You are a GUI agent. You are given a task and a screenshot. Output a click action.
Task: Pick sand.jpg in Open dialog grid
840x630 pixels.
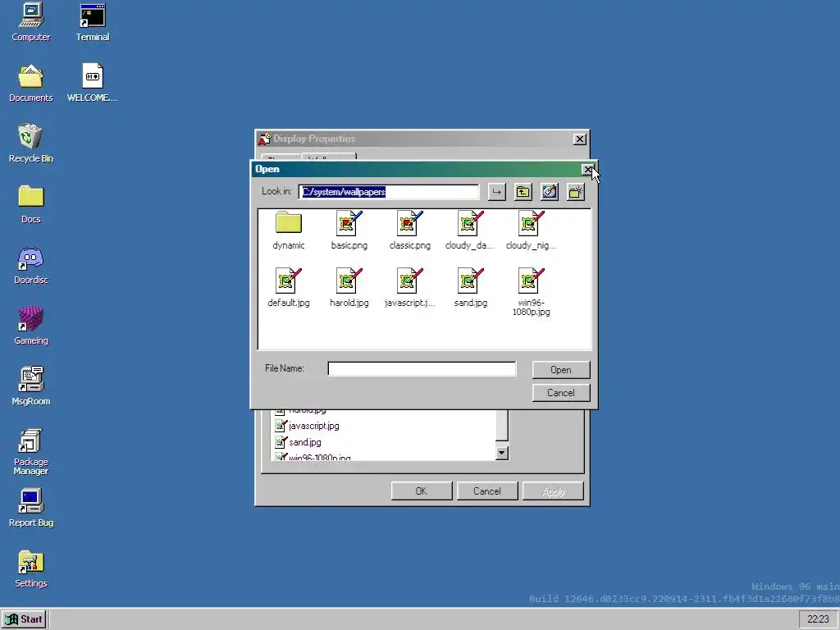pos(470,288)
